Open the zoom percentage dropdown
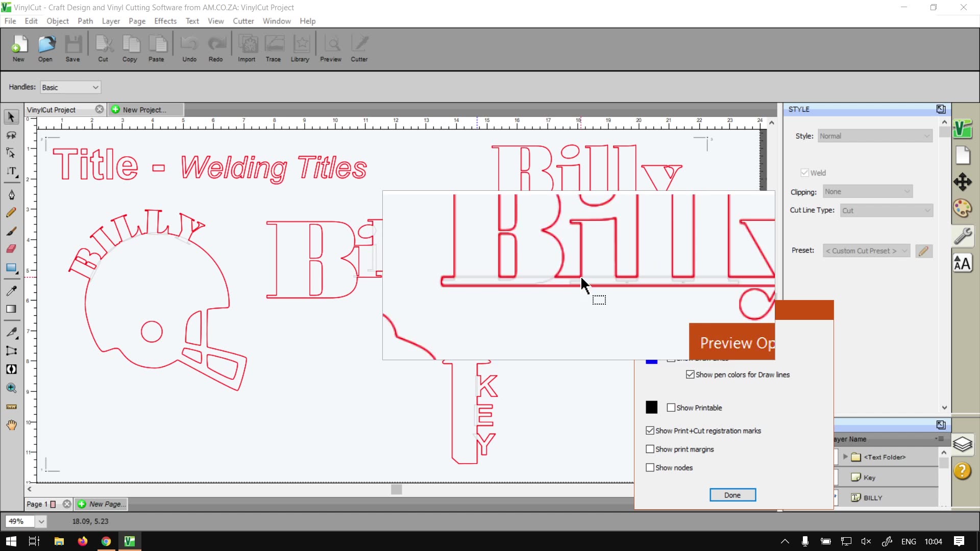The image size is (980, 551). pyautogui.click(x=41, y=521)
